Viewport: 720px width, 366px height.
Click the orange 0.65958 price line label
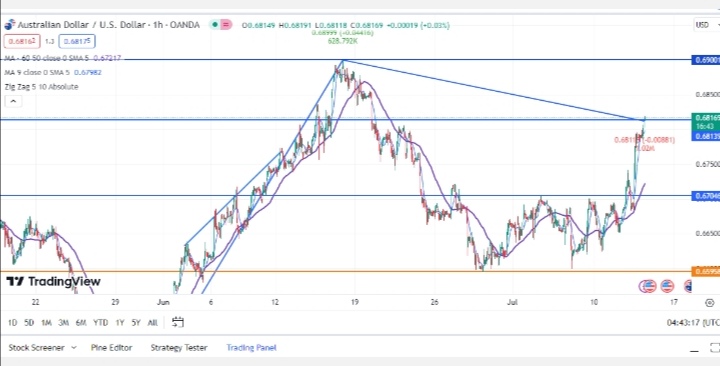click(706, 271)
